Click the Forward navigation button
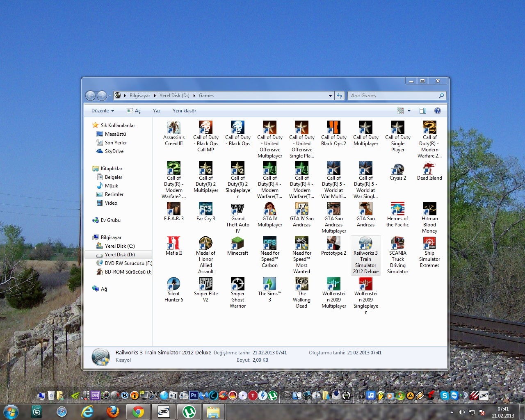This screenshot has height=420, width=525. coord(102,96)
